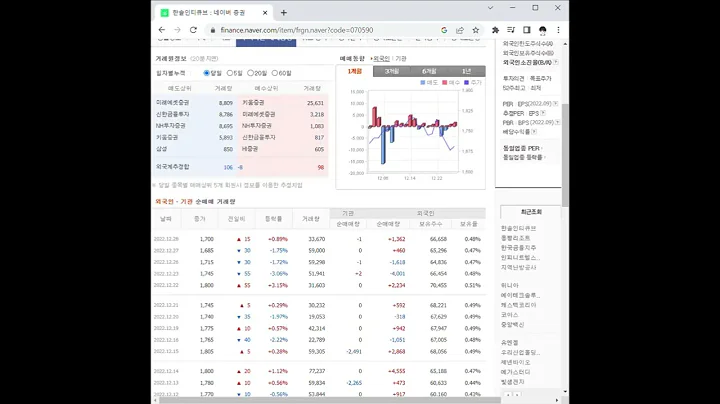
Task: Reload the Naver finance page
Action: pyautogui.click(x=193, y=30)
